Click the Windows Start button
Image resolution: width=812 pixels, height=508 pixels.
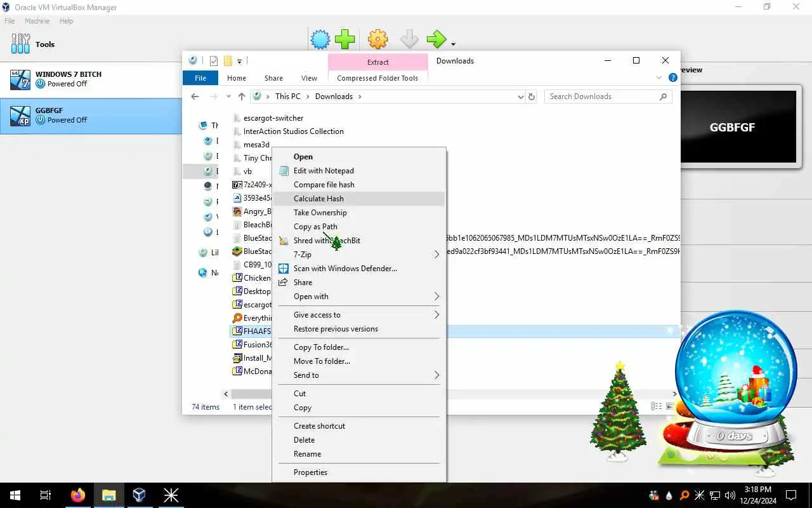tap(15, 495)
